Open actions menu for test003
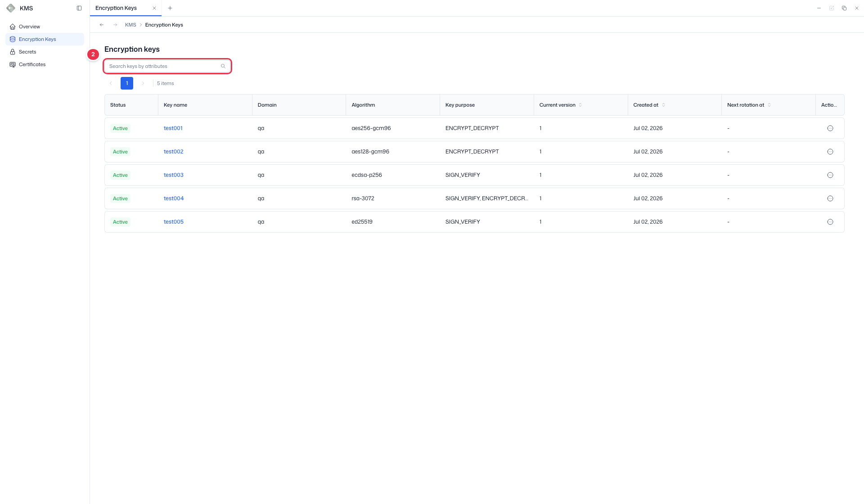The width and height of the screenshot is (864, 504). click(x=830, y=175)
